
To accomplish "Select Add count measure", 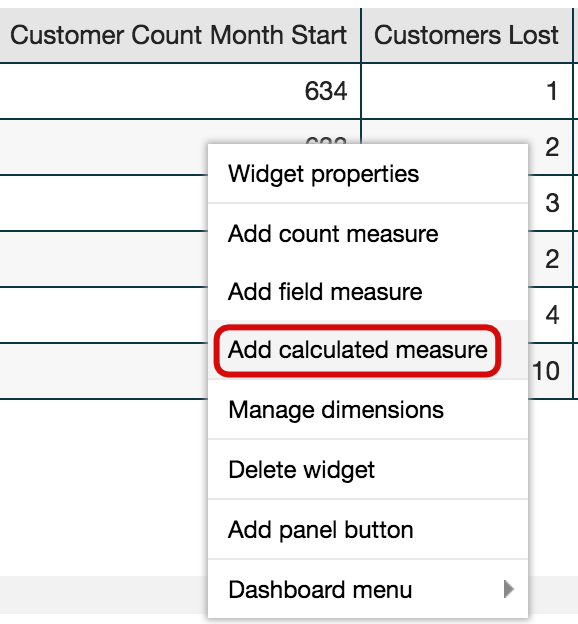I will click(x=368, y=233).
